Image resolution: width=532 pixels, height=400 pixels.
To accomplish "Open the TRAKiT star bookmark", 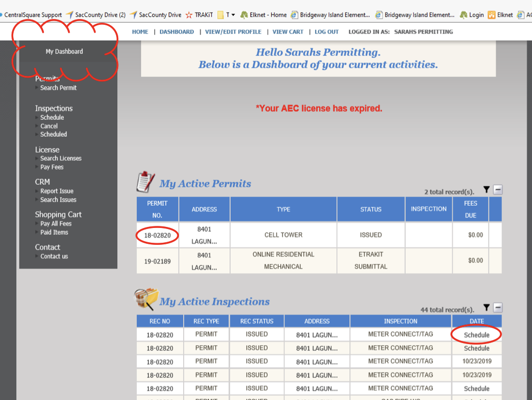I will click(x=199, y=15).
